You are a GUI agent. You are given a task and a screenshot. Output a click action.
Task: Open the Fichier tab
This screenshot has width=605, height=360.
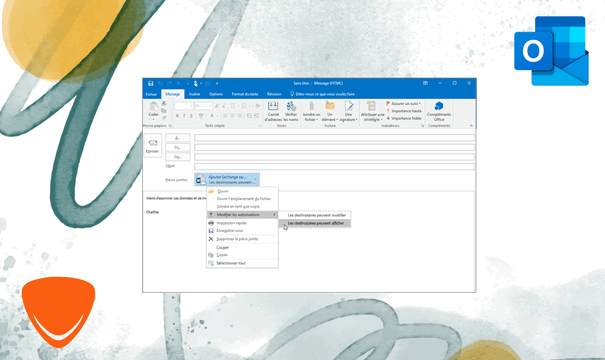(x=151, y=94)
